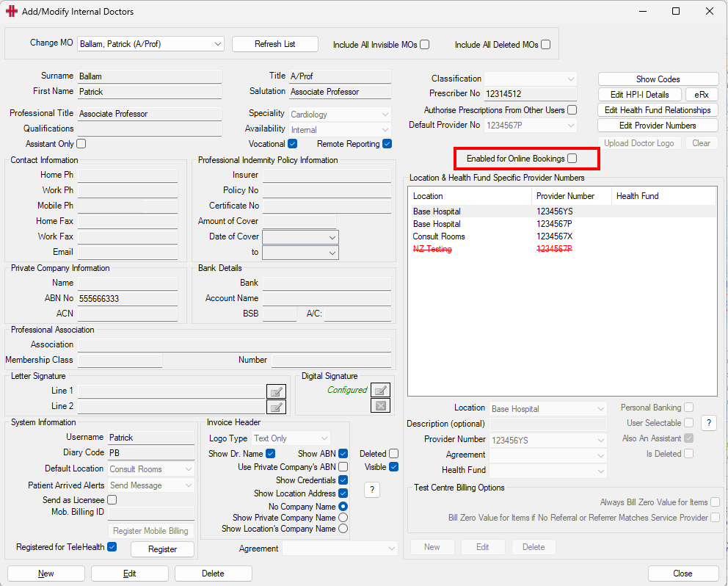
Task: Click the Line 1 signature edit icon
Action: tap(276, 391)
